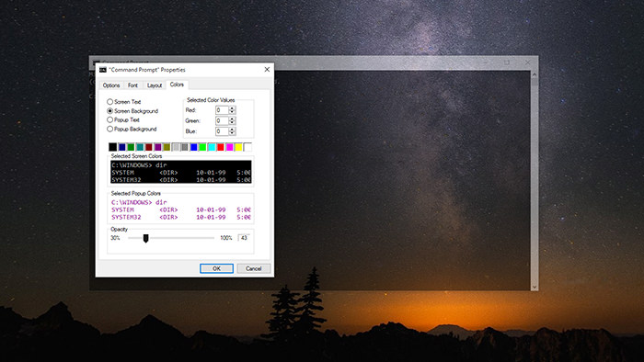Choose the dark green color swatch
The image size is (644, 362).
pos(131,147)
